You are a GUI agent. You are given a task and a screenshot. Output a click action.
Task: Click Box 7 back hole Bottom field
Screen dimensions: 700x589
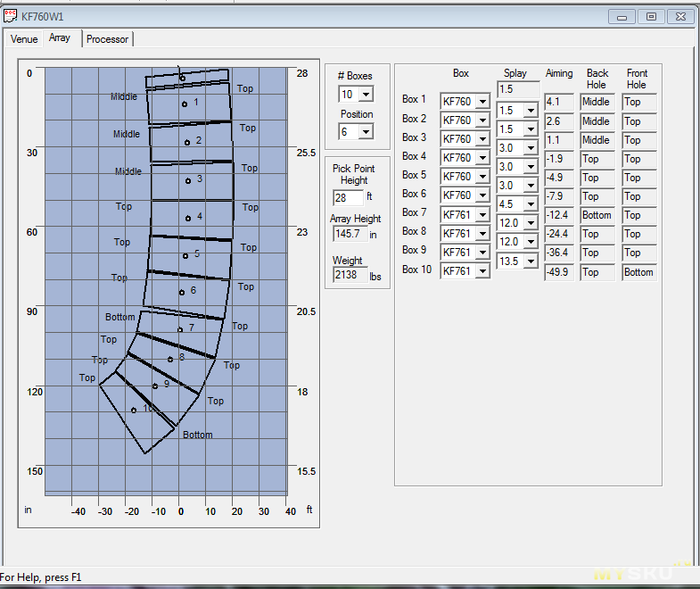pyautogui.click(x=597, y=215)
